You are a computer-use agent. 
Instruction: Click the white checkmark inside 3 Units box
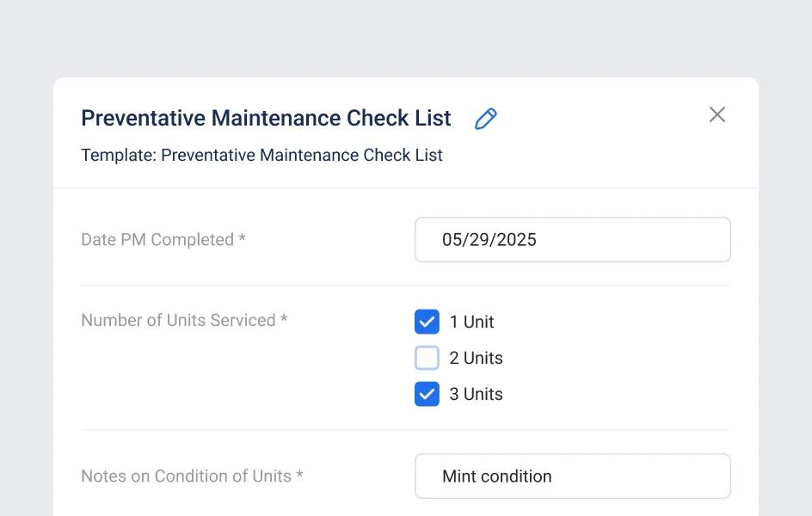pyautogui.click(x=427, y=394)
